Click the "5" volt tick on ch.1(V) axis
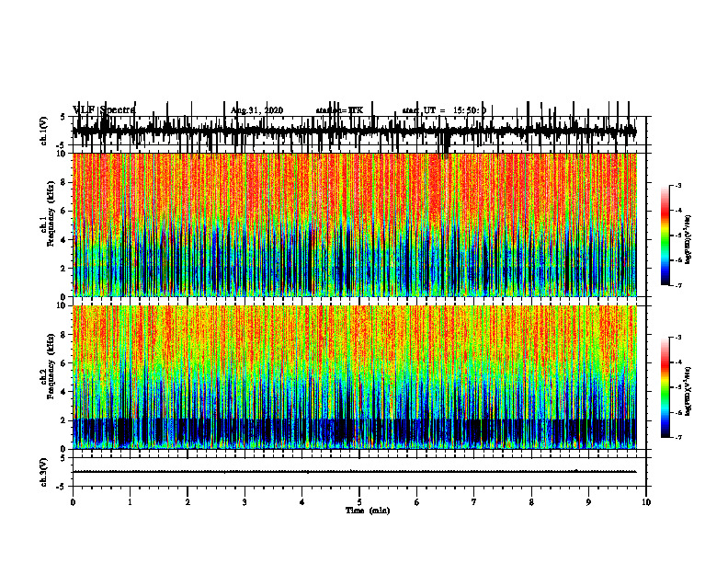Screen dimensions: 728x563 tap(63, 117)
